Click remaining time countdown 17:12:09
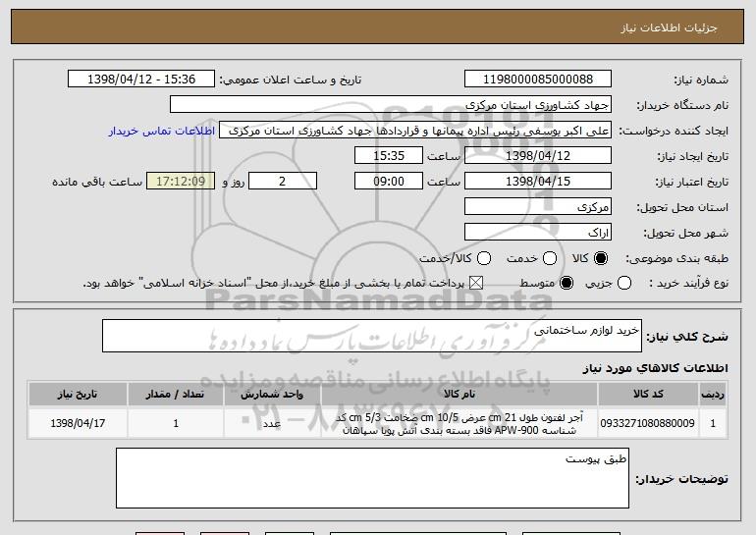This screenshot has width=756, height=535. (181, 182)
